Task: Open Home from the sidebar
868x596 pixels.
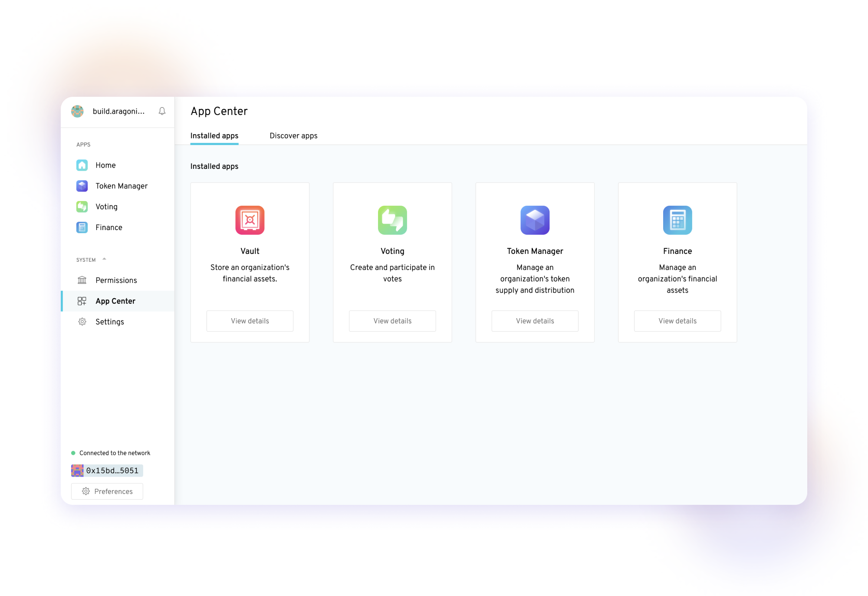Action: pyautogui.click(x=105, y=165)
